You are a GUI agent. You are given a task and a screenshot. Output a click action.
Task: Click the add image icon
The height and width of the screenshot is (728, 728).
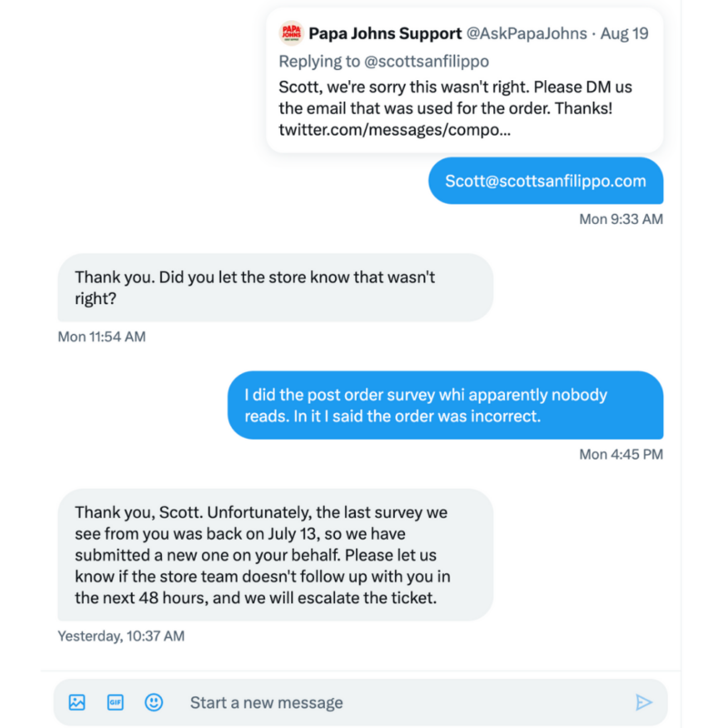coord(77,702)
